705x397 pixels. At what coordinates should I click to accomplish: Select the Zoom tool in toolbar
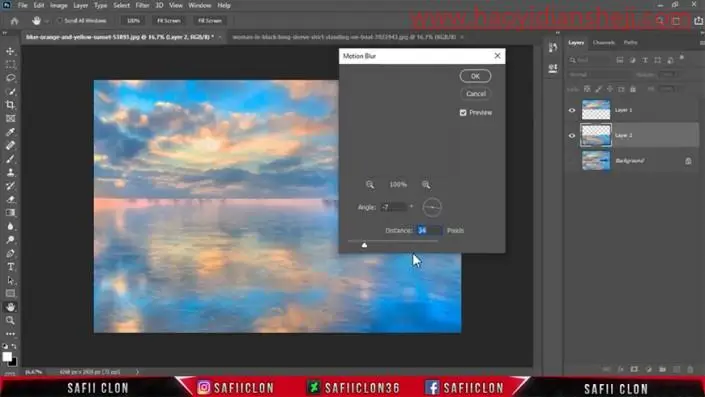tap(10, 320)
